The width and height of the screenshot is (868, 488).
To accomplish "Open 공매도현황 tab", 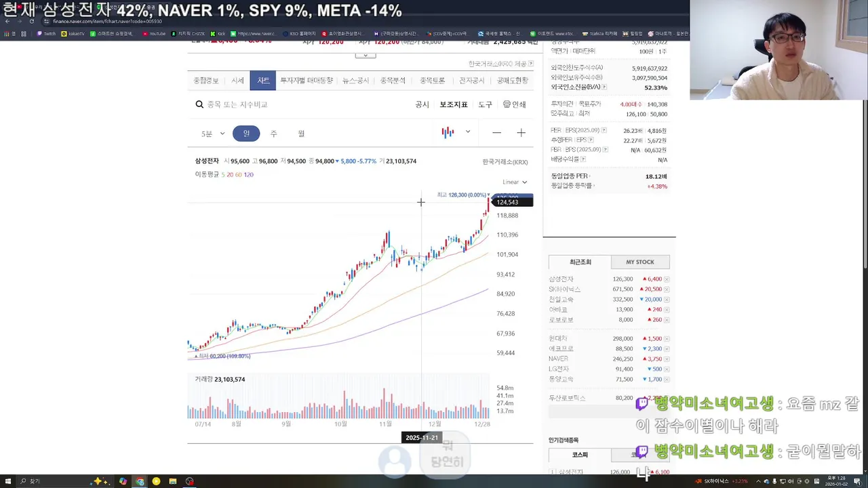I will click(512, 81).
